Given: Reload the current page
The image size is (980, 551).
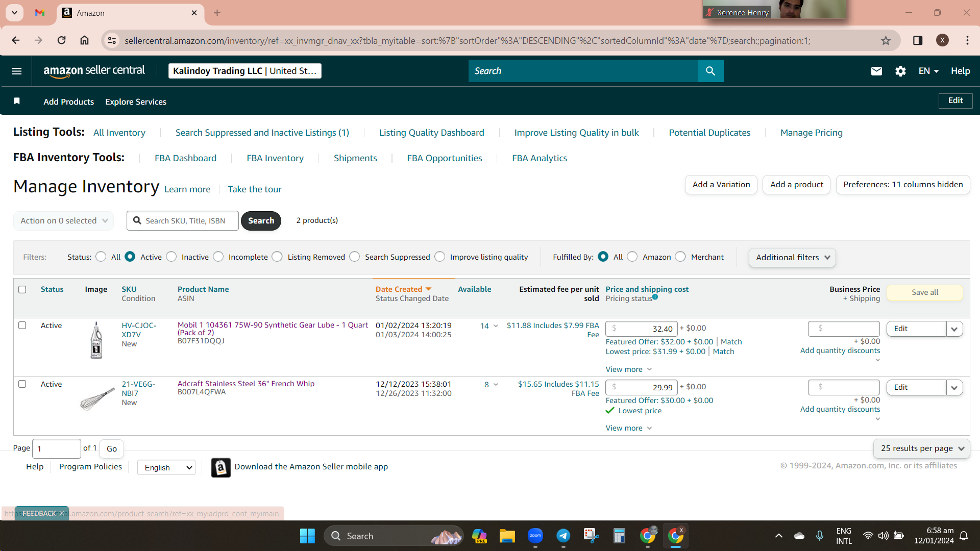Looking at the screenshot, I should tap(61, 40).
